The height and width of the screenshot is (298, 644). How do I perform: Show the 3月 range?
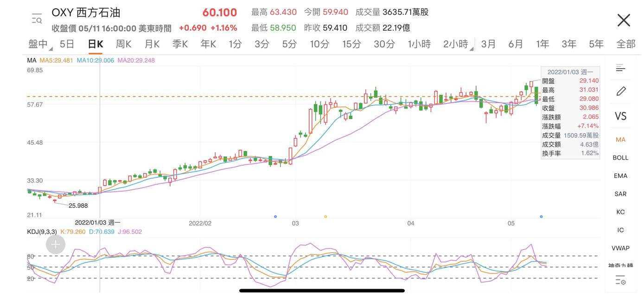coord(488,44)
